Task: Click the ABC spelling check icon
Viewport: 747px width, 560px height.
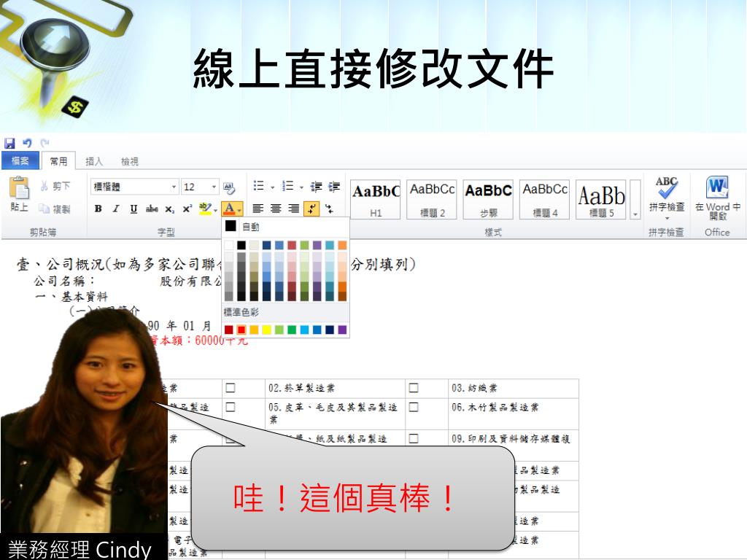Action: coord(666,187)
